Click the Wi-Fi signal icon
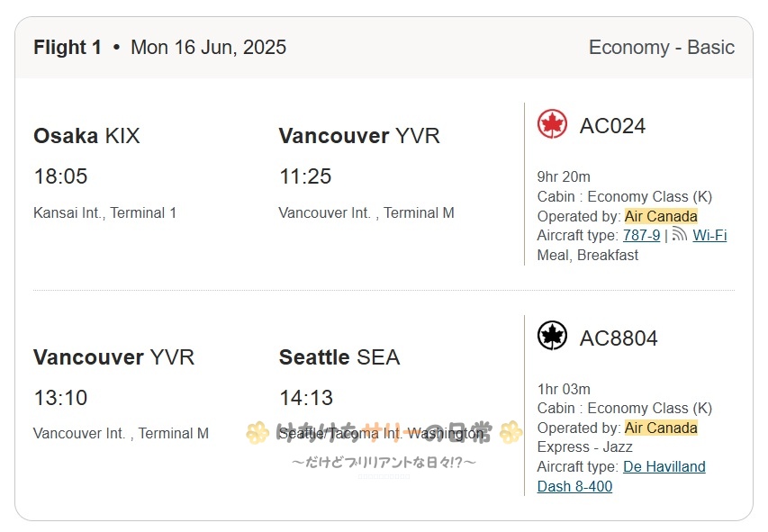The image size is (768, 532). 680,234
